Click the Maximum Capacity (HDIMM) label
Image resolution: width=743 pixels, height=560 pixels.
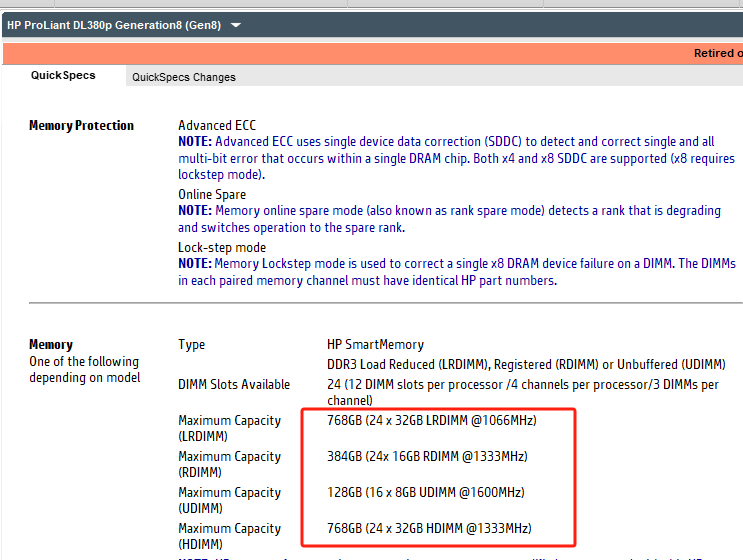coord(229,536)
